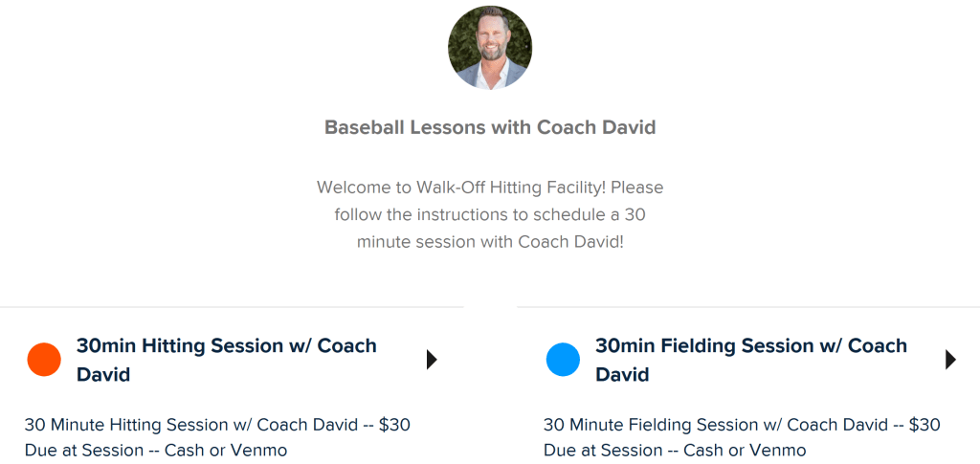
Task: Click the 'follow the instructions to schedule' line
Action: (x=490, y=214)
